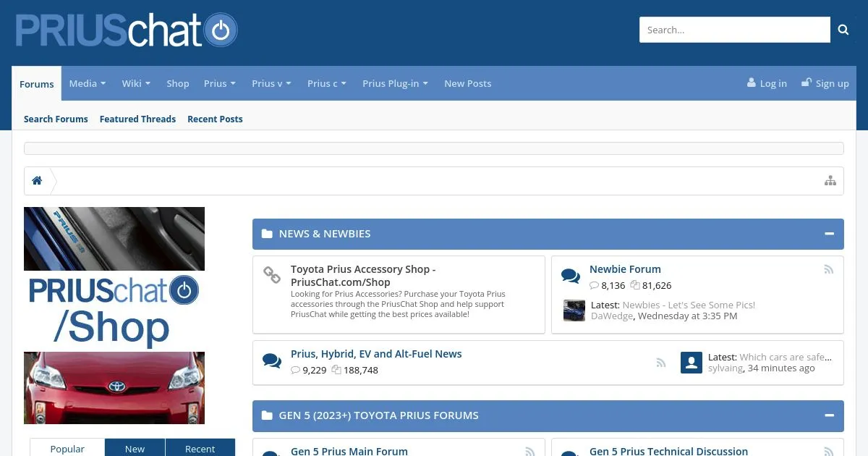Click the DaWedge username link
Screen dimensions: 868x456
tap(612, 316)
